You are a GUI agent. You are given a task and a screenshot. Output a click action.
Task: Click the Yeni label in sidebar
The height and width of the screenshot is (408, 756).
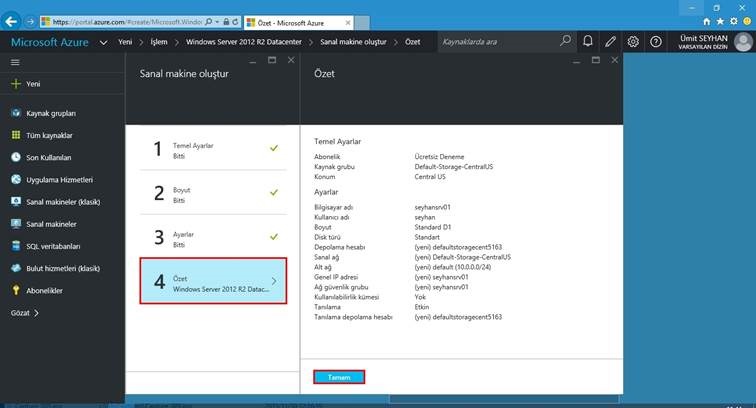tap(33, 84)
